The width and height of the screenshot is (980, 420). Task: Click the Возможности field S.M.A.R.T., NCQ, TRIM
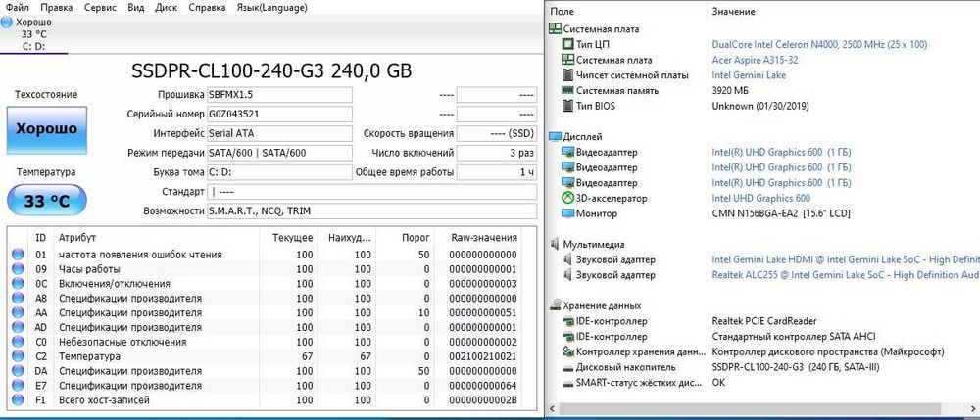coord(371,210)
